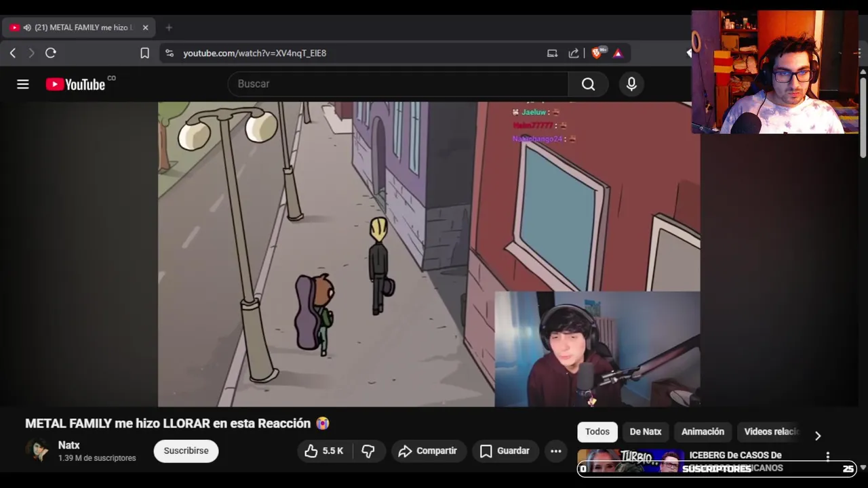Like the video (5.5 K)

pyautogui.click(x=324, y=451)
